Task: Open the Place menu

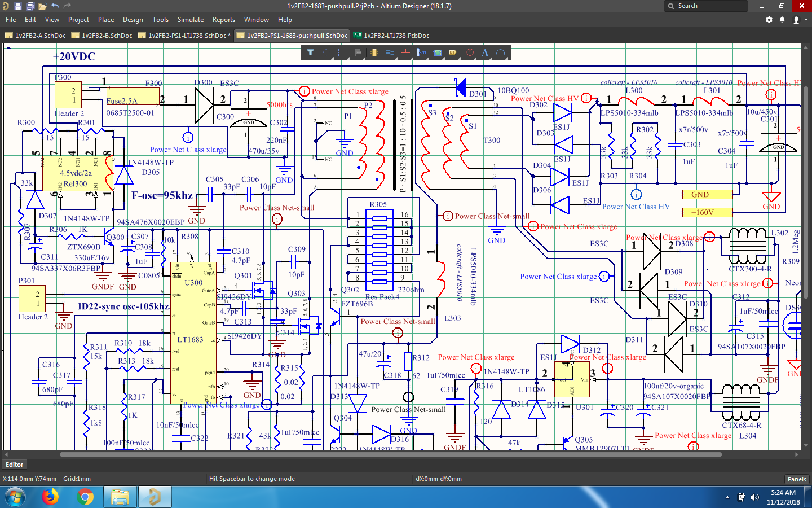Action: coord(106,20)
